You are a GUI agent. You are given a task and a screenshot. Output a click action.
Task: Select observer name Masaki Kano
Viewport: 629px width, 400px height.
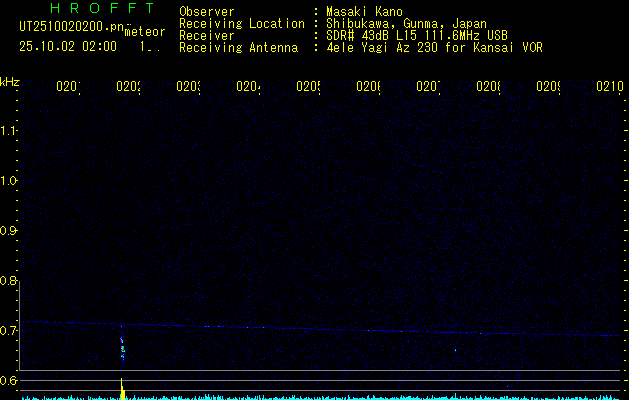click(364, 11)
